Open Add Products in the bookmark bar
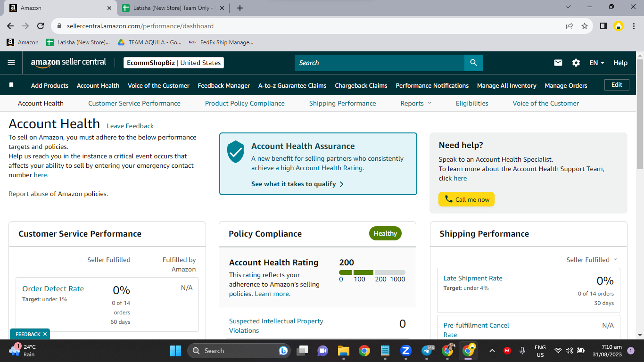 [x=50, y=85]
